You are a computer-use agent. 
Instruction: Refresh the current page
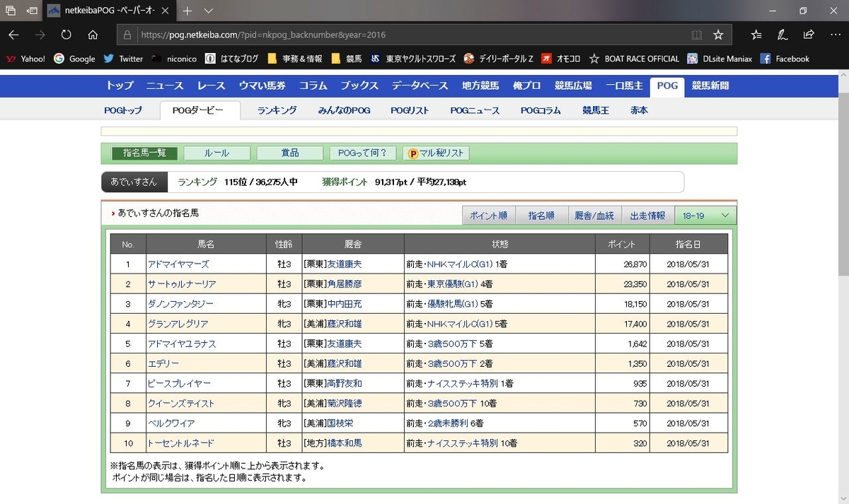tap(67, 35)
